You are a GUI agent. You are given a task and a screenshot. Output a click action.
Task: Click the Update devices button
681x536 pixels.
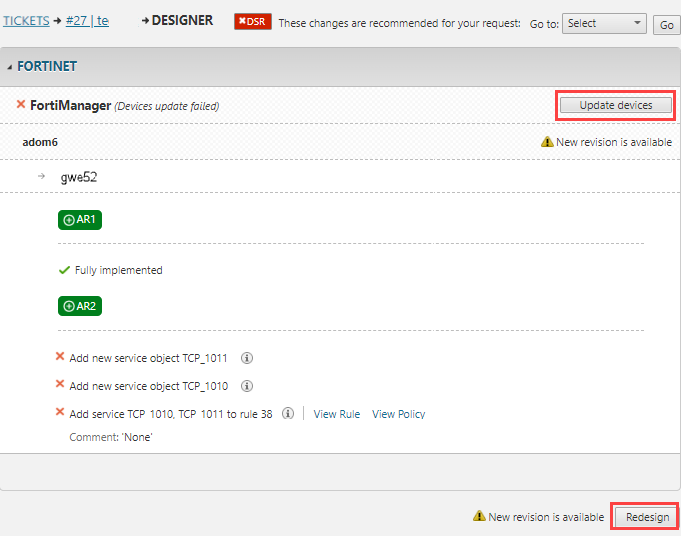(x=615, y=105)
